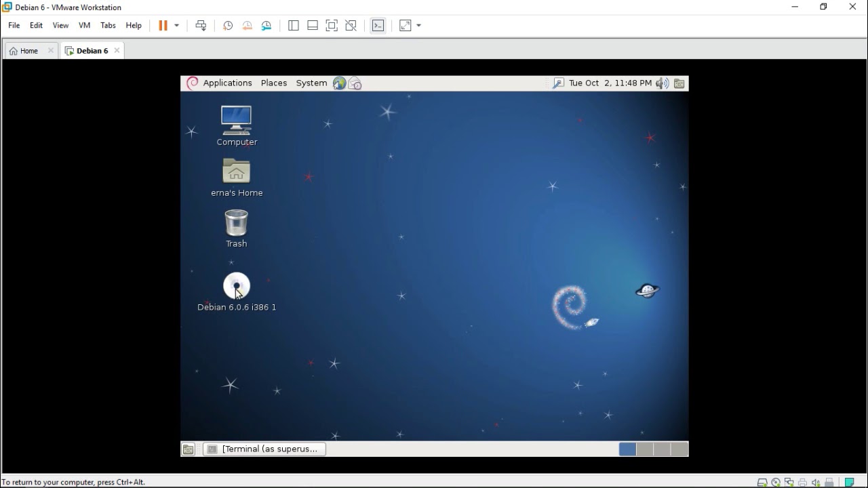Open the stretch guest dropdown arrow
Screen dimensions: 868x488
[x=419, y=26]
